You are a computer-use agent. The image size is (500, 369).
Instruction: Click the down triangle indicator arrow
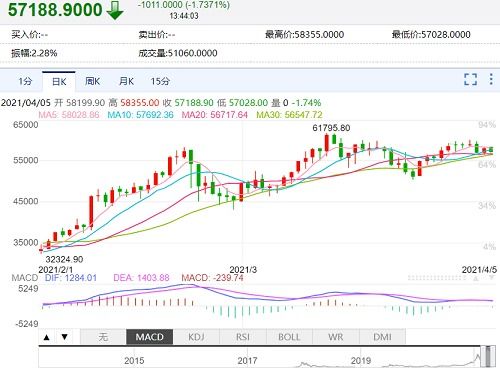click(x=65, y=337)
